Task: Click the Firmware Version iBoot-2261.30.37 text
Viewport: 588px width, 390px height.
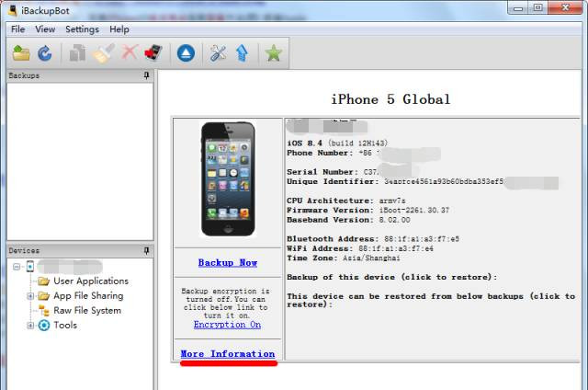Action: coord(367,211)
